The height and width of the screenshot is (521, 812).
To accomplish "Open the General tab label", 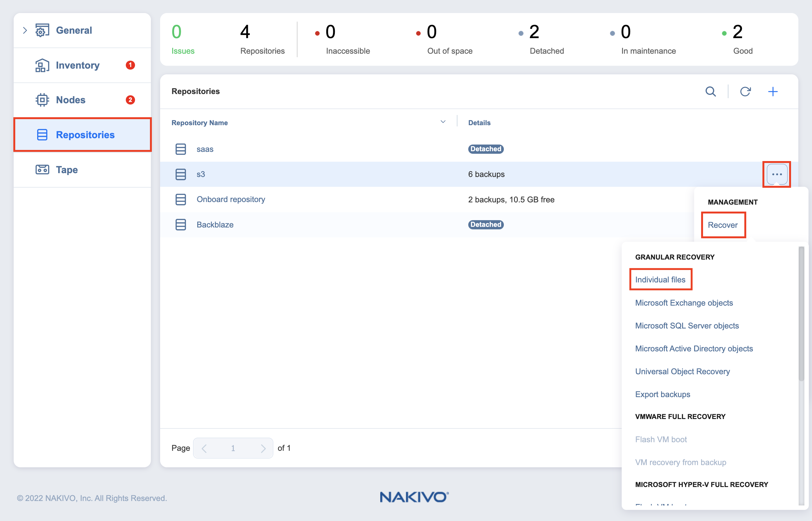I will coord(74,30).
